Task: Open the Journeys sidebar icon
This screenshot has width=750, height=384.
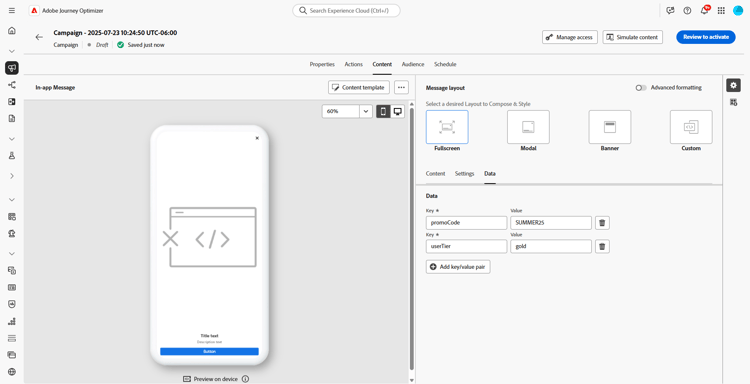Action: pyautogui.click(x=12, y=85)
